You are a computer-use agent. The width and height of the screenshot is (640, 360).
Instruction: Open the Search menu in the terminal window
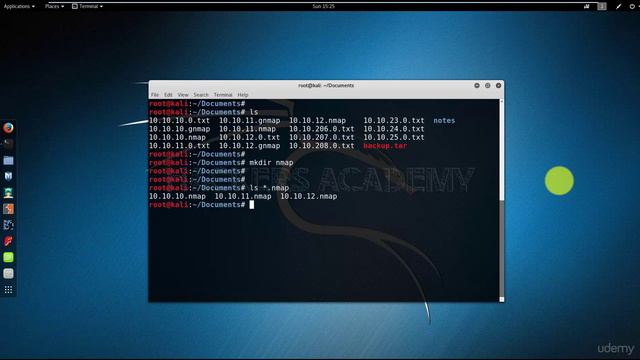click(x=201, y=95)
